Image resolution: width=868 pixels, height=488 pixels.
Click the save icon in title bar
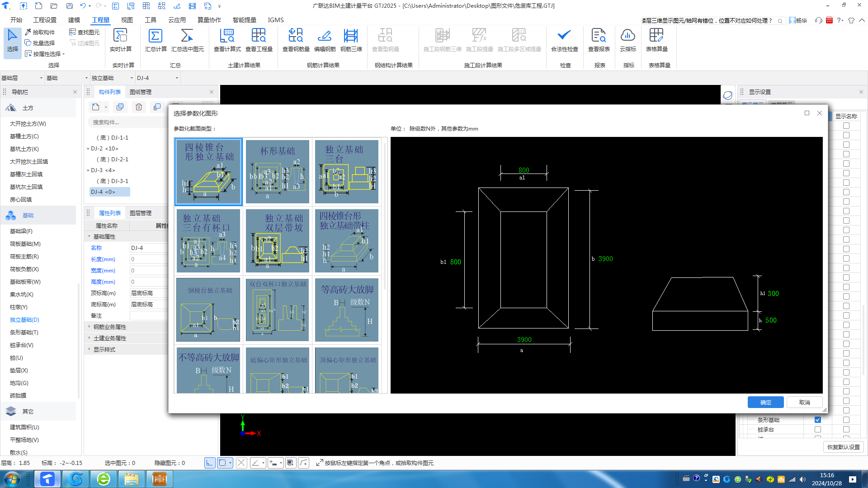coord(69,6)
